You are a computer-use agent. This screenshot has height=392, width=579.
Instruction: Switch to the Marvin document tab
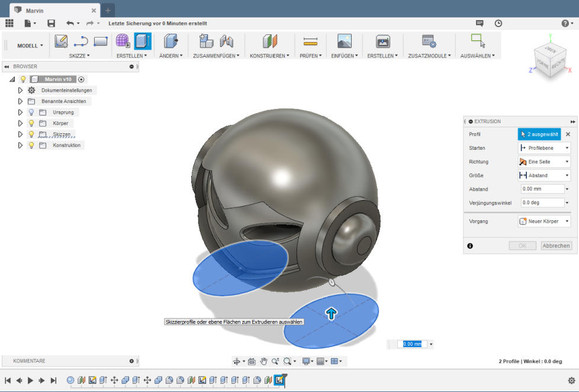coord(54,11)
